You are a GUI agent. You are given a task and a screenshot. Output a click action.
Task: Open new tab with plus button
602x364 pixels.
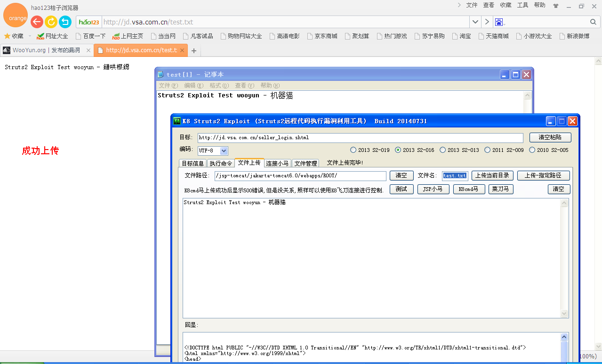click(194, 51)
